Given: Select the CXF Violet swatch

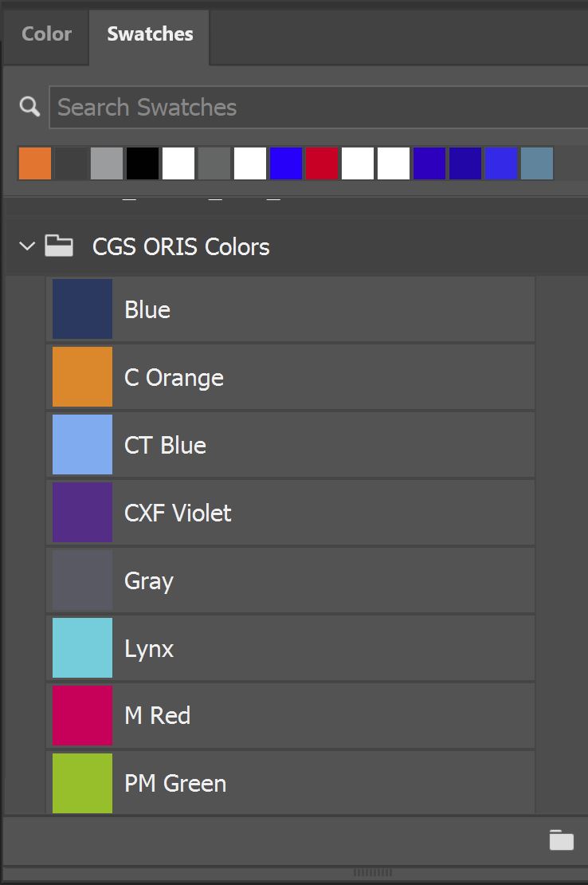Looking at the screenshot, I should click(x=81, y=512).
